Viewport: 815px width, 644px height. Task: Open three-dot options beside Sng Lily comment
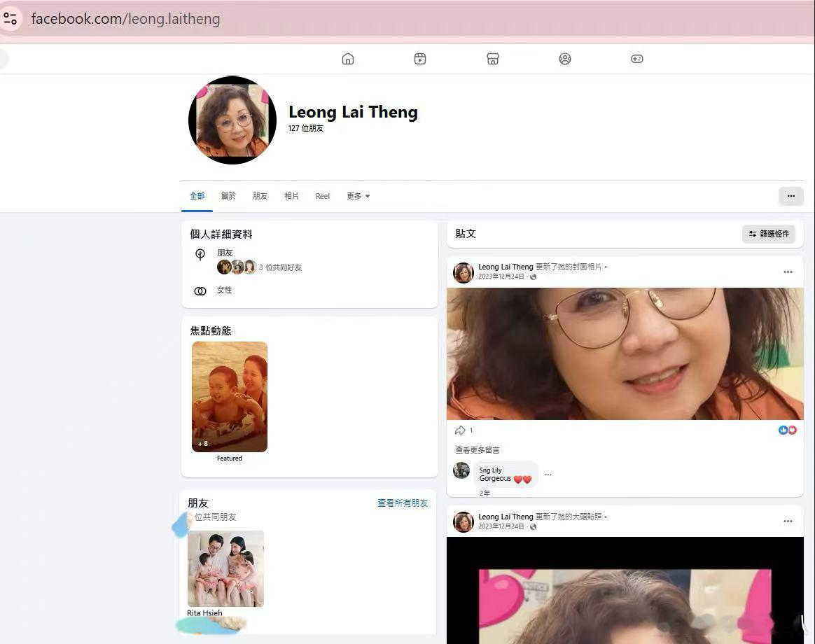(548, 474)
